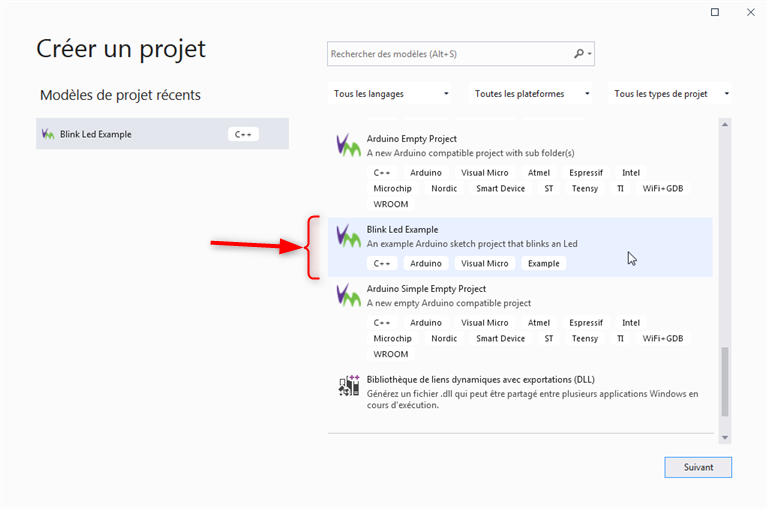Viewport: 768px width, 510px height.
Task: Click the 'C++' tag of Blink Led Example in list
Action: click(x=382, y=263)
